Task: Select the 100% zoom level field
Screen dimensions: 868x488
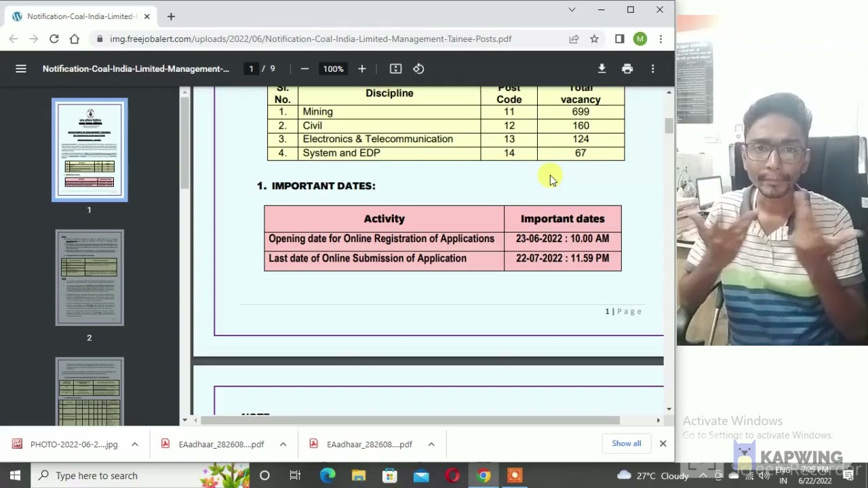Action: click(333, 68)
